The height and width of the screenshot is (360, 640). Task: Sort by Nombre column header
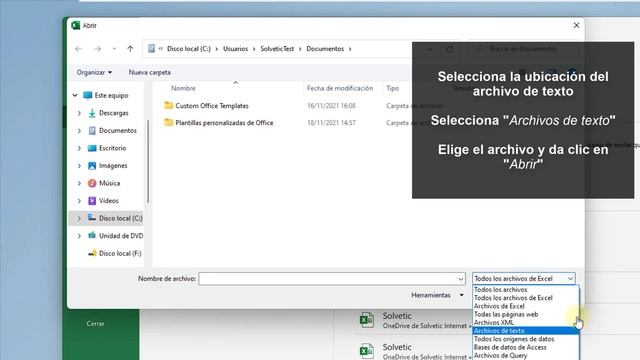click(183, 88)
